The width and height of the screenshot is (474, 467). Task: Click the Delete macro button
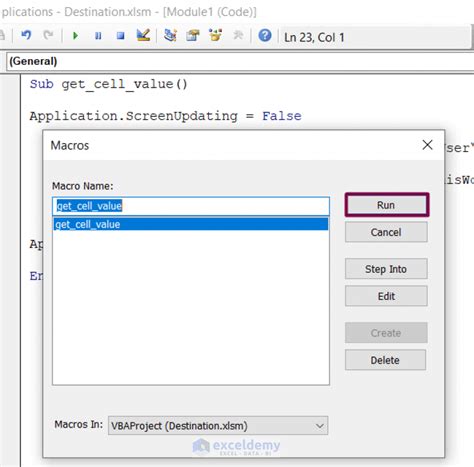(386, 360)
